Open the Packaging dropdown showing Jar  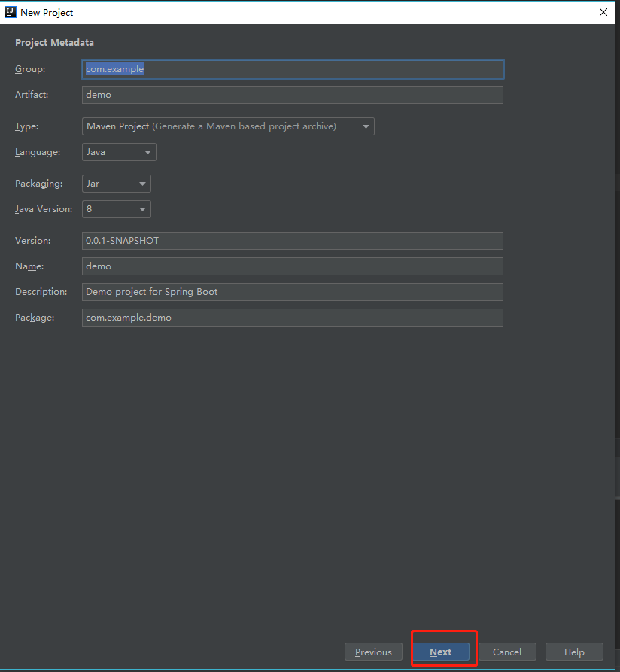click(117, 184)
